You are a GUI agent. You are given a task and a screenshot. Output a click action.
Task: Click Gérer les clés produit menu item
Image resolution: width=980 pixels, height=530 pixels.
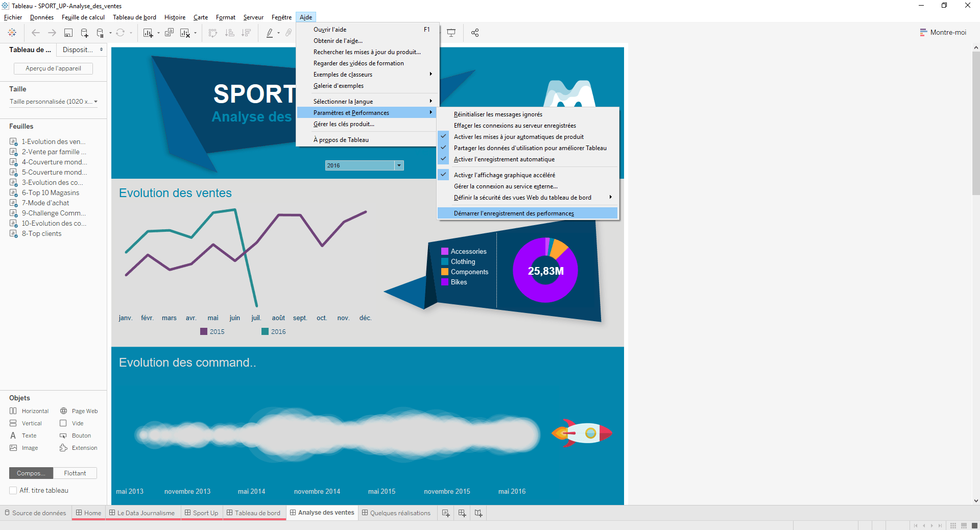point(366,124)
